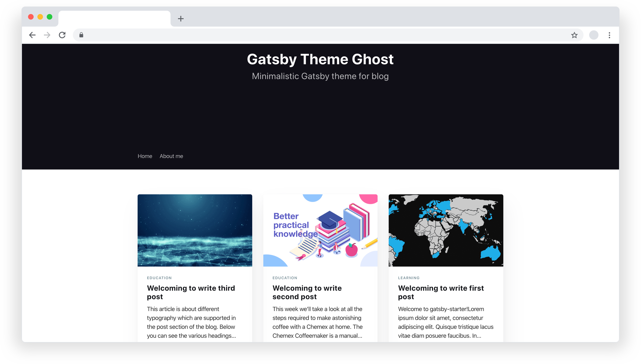The height and width of the screenshot is (364, 641).
Task: Go to Home navigation link
Action: pyautogui.click(x=145, y=156)
